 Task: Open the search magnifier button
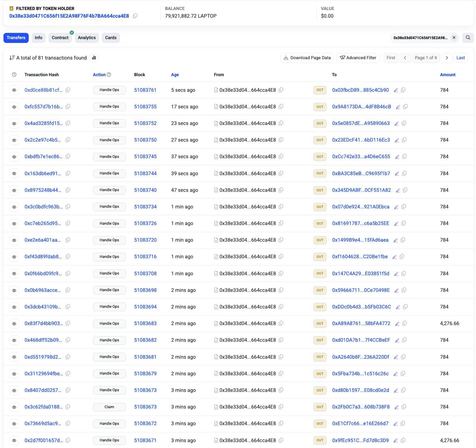468,38
